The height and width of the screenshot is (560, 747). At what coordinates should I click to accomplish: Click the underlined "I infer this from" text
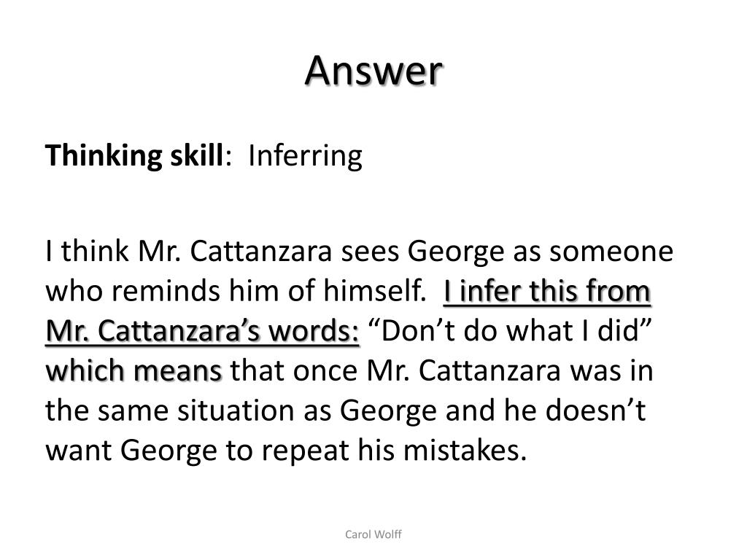click(x=547, y=292)
